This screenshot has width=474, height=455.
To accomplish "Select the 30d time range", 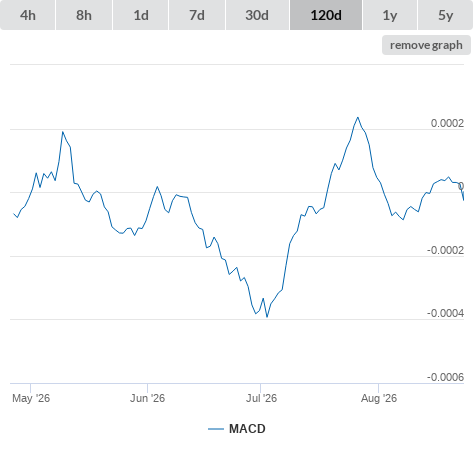I will pyautogui.click(x=257, y=15).
